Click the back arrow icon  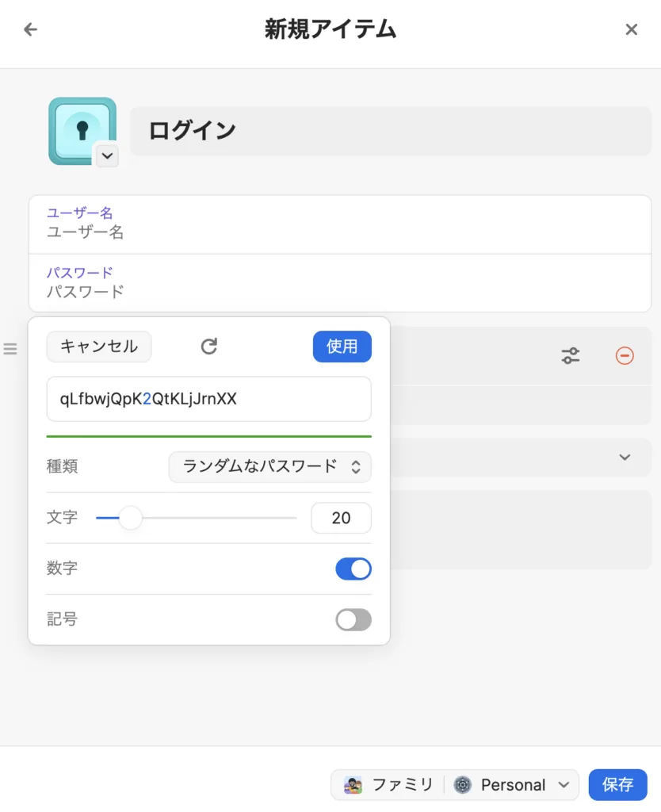pos(30,30)
